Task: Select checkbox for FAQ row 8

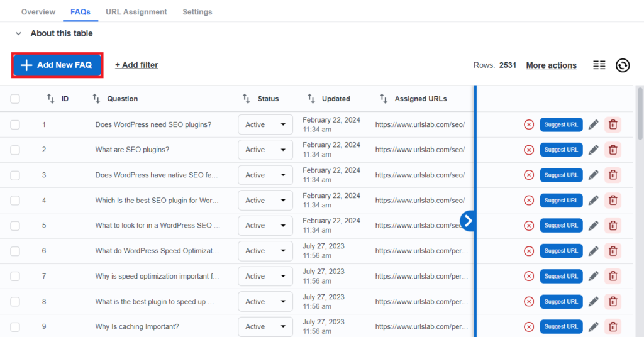Action: point(15,302)
